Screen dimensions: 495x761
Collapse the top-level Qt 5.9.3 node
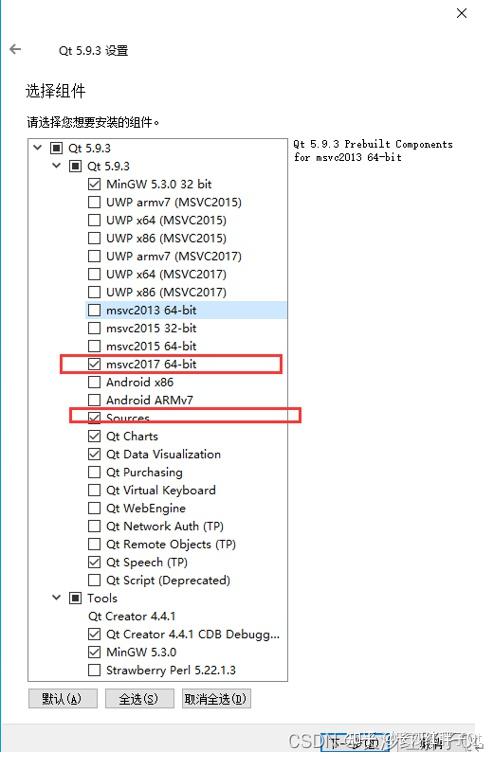(x=38, y=147)
